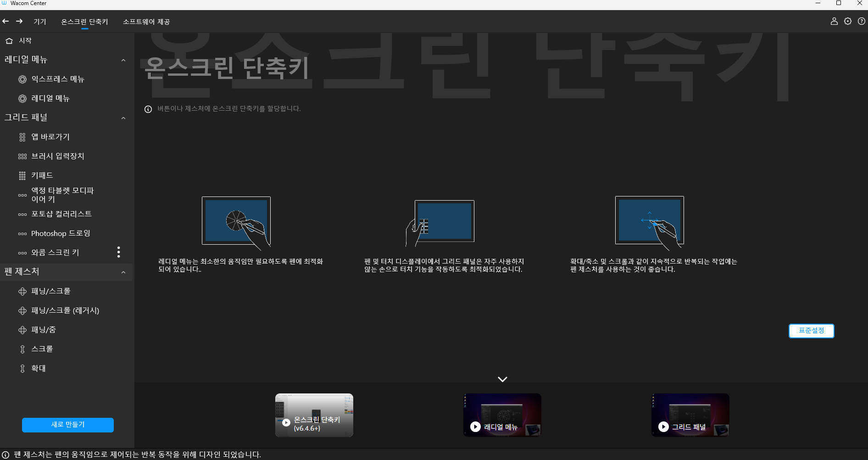Open Photoshop 드로잉 entry

pyautogui.click(x=61, y=233)
